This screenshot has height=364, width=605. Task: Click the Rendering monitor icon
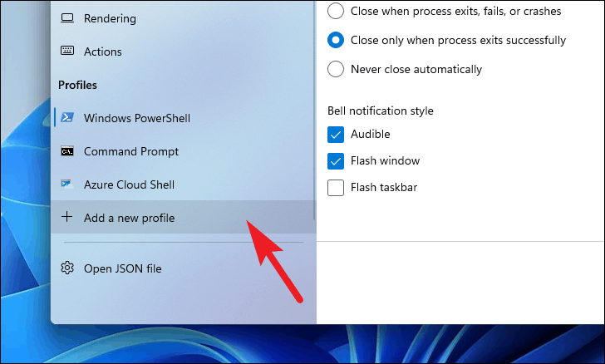click(67, 18)
